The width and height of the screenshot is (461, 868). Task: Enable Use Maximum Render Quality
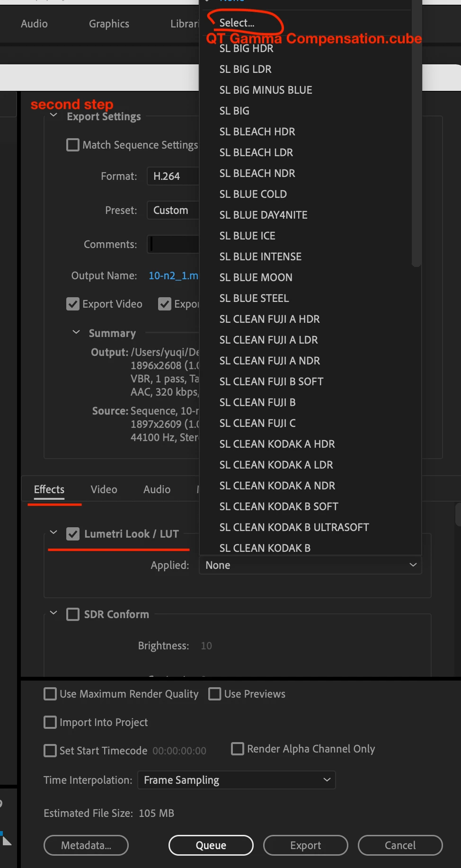coord(50,694)
